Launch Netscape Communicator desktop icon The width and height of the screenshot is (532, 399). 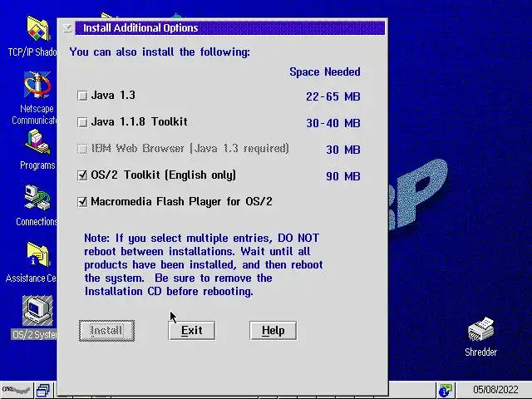(x=37, y=85)
